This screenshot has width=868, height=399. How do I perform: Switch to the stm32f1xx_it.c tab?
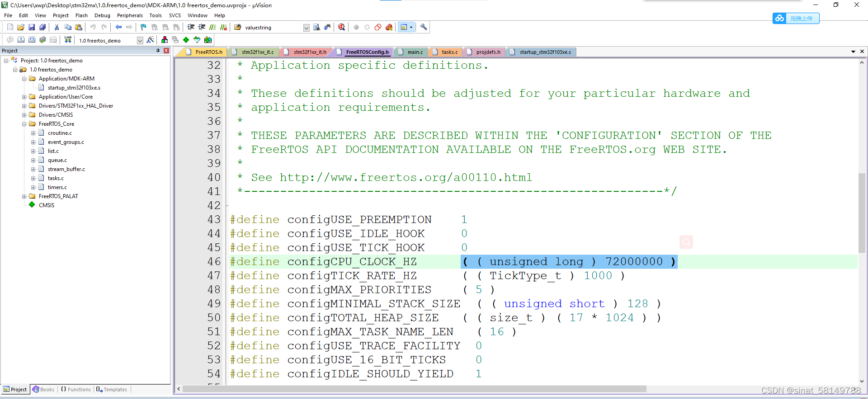click(x=253, y=52)
